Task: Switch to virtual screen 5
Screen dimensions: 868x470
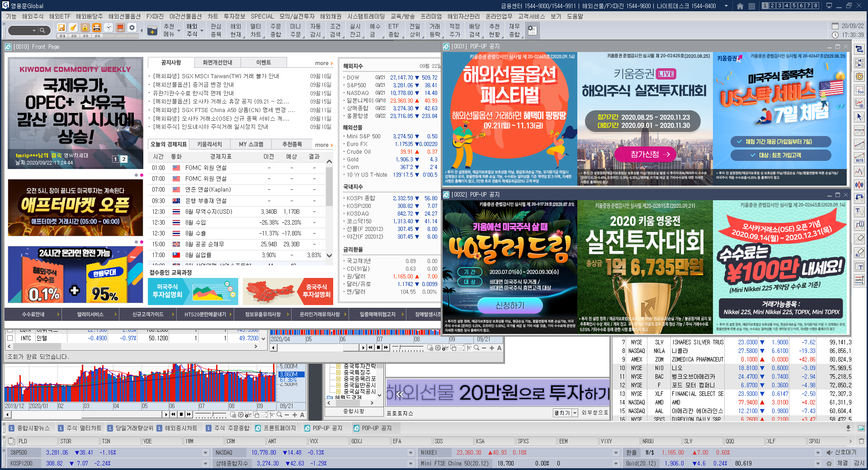Action: (x=794, y=6)
